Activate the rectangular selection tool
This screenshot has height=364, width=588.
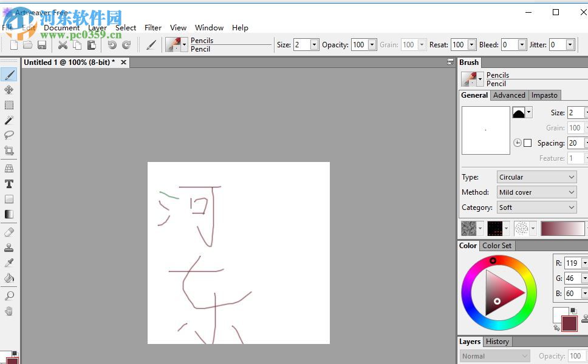point(9,105)
